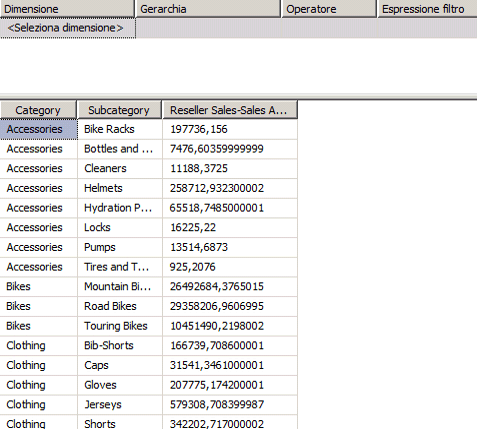The width and height of the screenshot is (477, 429).
Task: Select the Bib-Shorts cell
Action: point(120,346)
